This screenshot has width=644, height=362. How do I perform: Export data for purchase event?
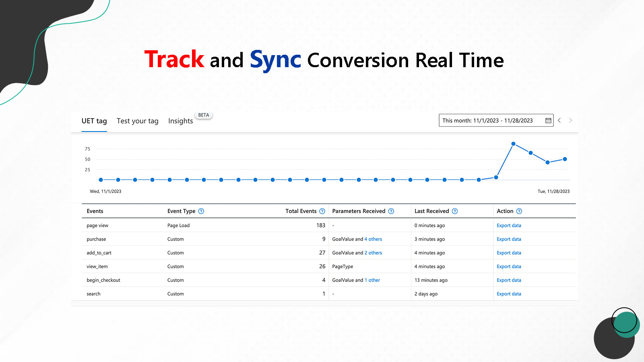tap(509, 239)
